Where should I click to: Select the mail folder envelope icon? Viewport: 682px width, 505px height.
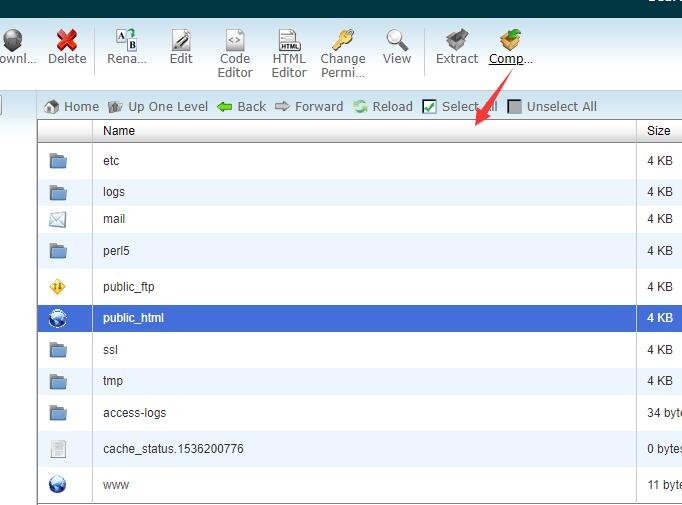58,219
